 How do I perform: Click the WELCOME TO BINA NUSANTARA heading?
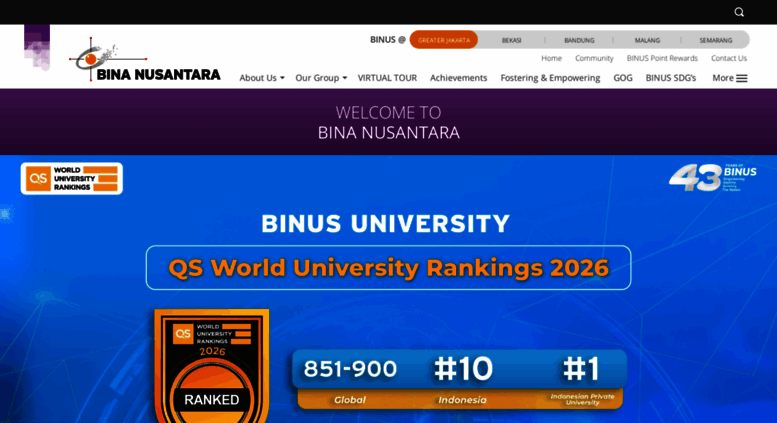[388, 122]
